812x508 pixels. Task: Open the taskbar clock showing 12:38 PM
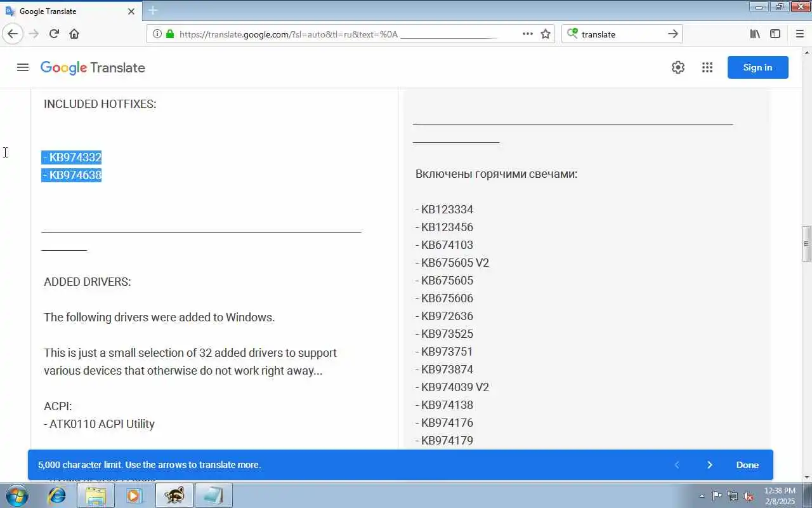tap(779, 496)
